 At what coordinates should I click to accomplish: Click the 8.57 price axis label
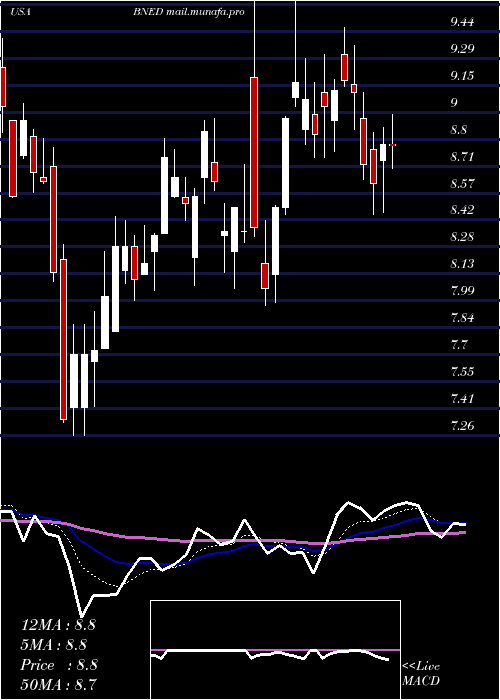pyautogui.click(x=462, y=183)
